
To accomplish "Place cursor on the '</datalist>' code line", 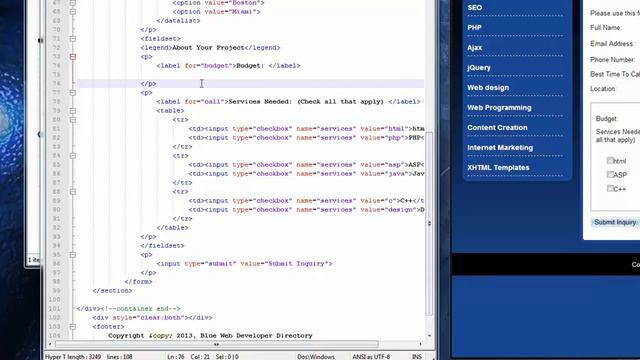I will click(178, 21).
